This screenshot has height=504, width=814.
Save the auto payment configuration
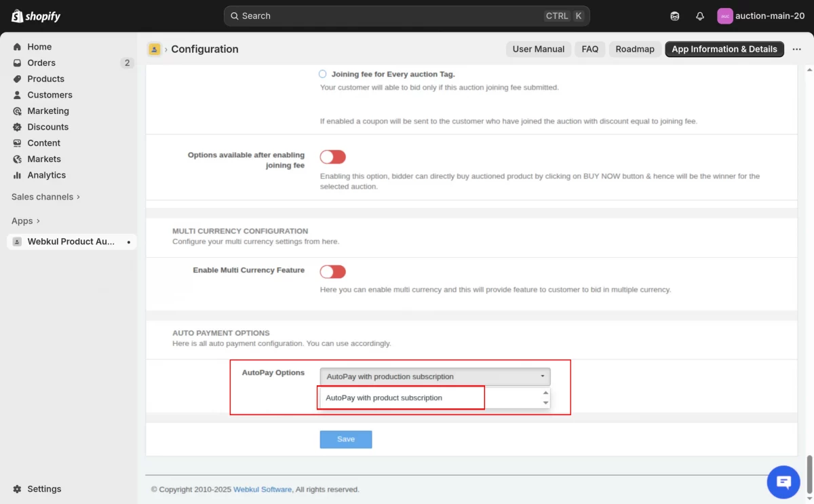[x=345, y=439]
